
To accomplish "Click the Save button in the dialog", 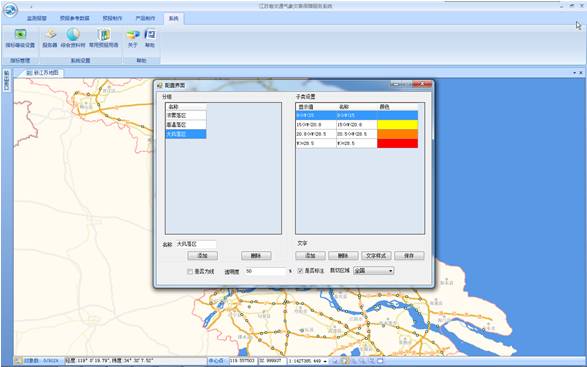I will 409,256.
